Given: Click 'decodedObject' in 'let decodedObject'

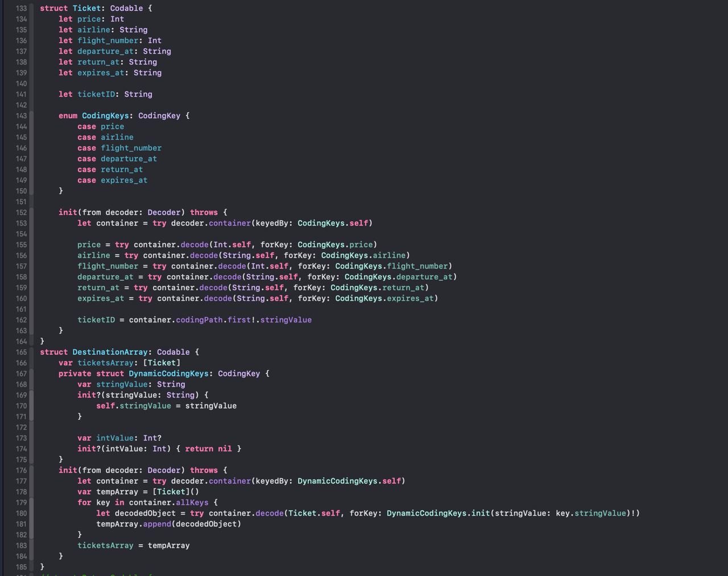Looking at the screenshot, I should [x=146, y=514].
